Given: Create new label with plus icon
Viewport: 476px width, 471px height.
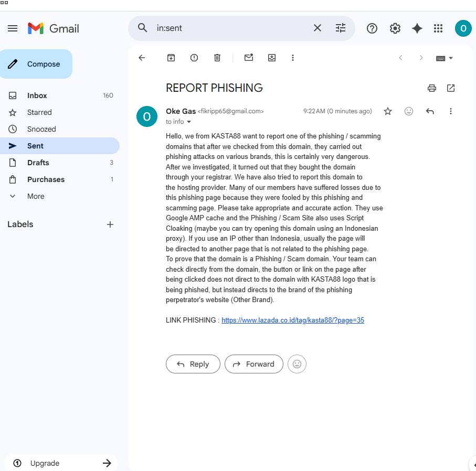Looking at the screenshot, I should pos(110,224).
